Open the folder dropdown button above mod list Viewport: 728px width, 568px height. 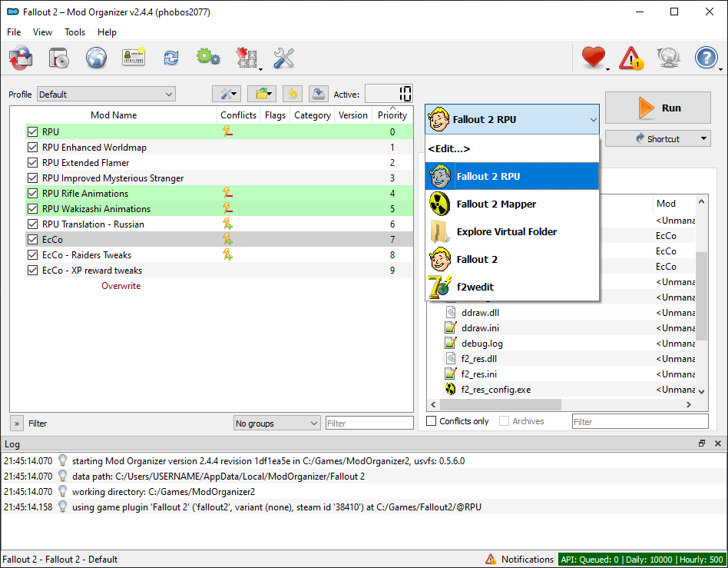262,94
